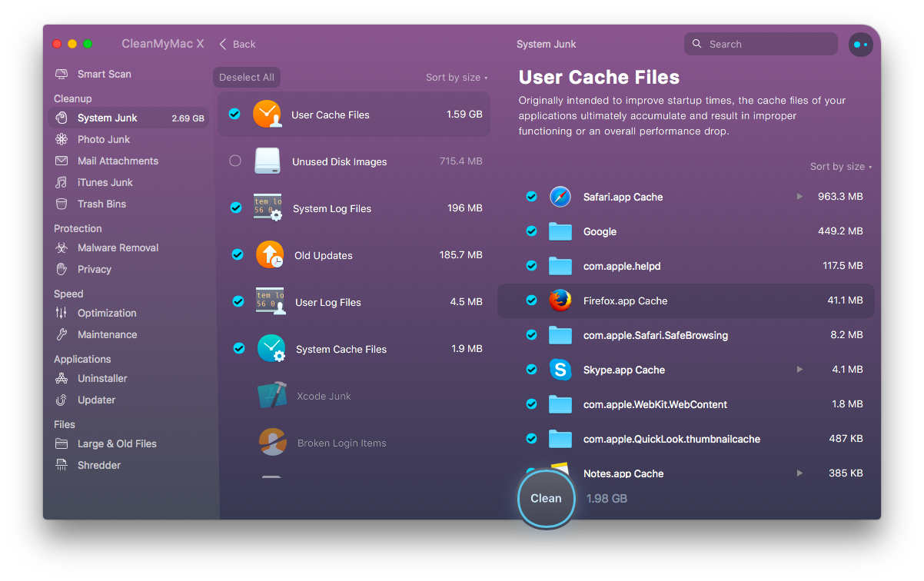This screenshot has height=581, width=924.
Task: Click the Firefox app icon
Action: [560, 300]
